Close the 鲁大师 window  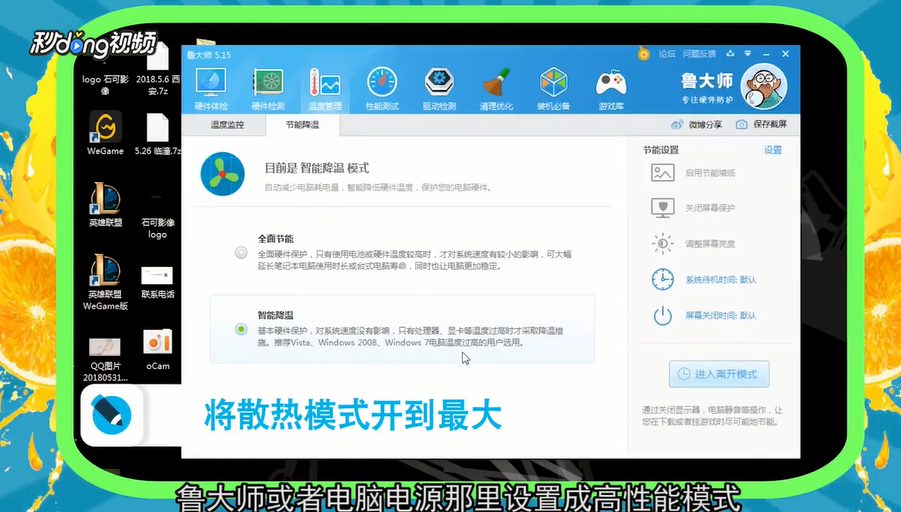786,53
